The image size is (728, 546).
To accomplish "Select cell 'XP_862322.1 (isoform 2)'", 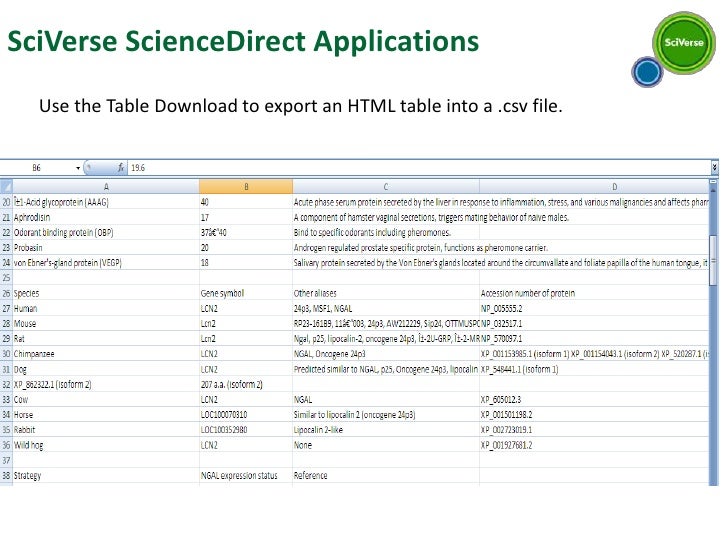I will [x=106, y=384].
